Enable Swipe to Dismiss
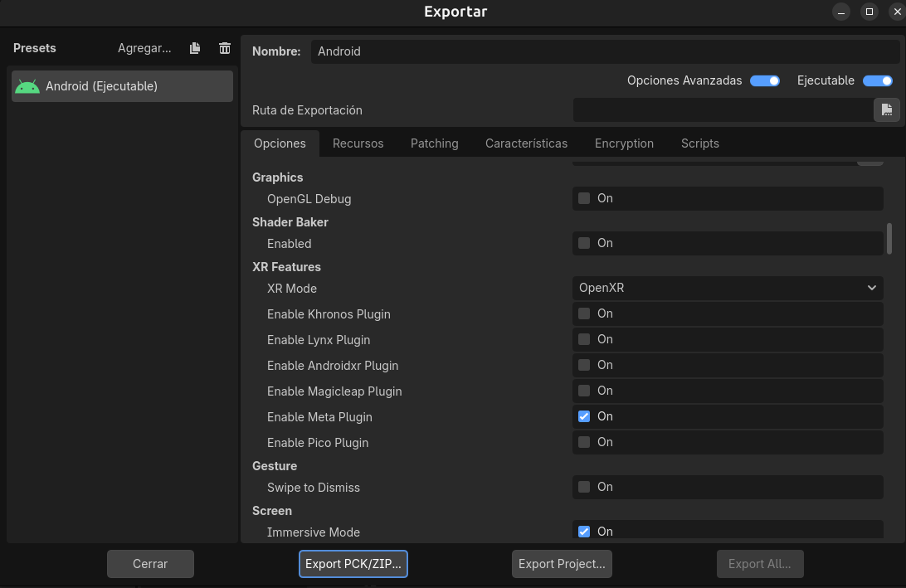The height and width of the screenshot is (588, 906). [584, 487]
